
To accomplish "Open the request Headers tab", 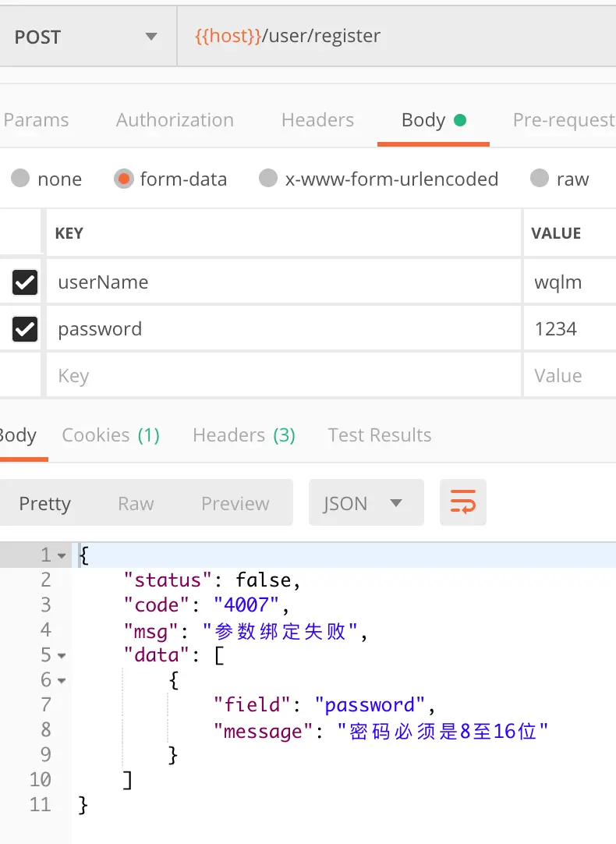I will [x=317, y=120].
